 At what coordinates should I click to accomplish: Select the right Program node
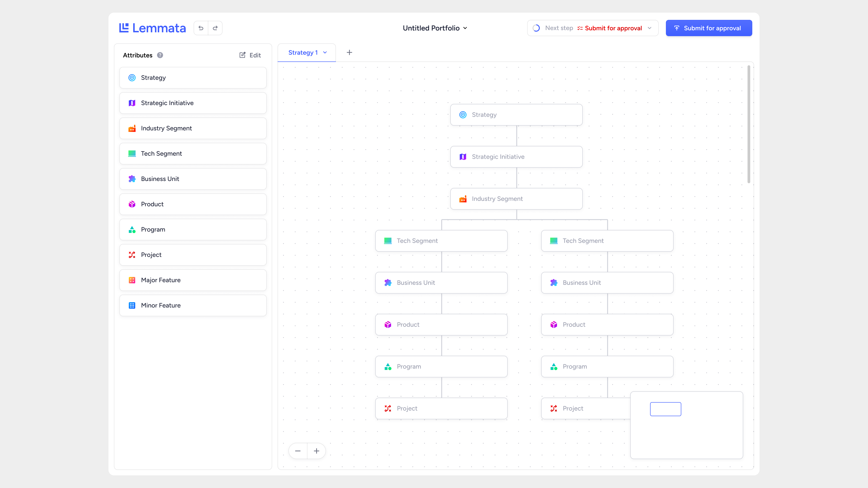(607, 366)
